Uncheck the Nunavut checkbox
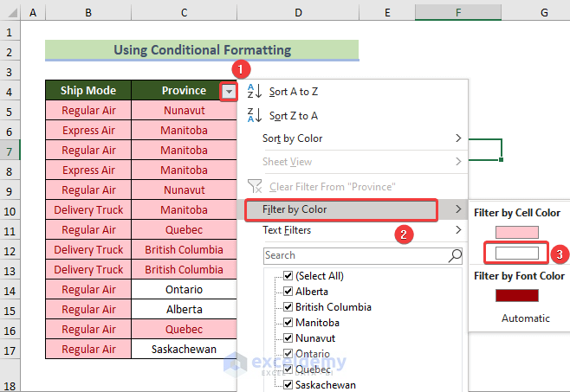The width and height of the screenshot is (570, 392). pyautogui.click(x=288, y=338)
